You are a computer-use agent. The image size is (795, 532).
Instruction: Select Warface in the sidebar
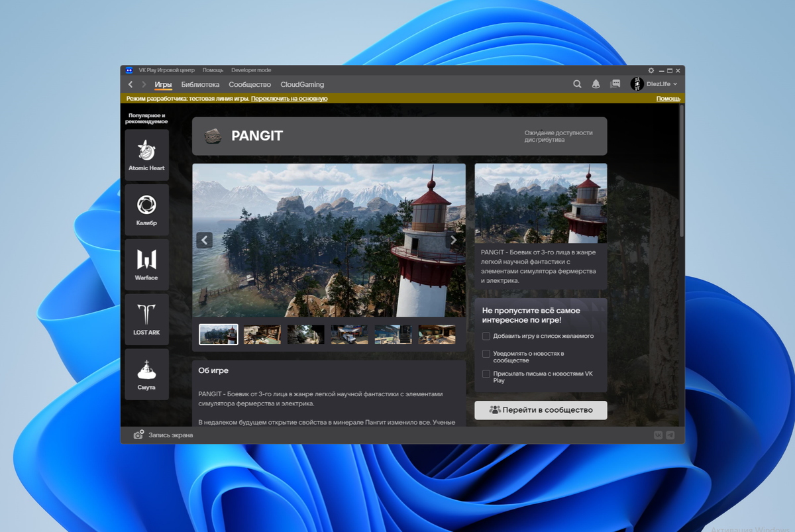click(x=146, y=264)
